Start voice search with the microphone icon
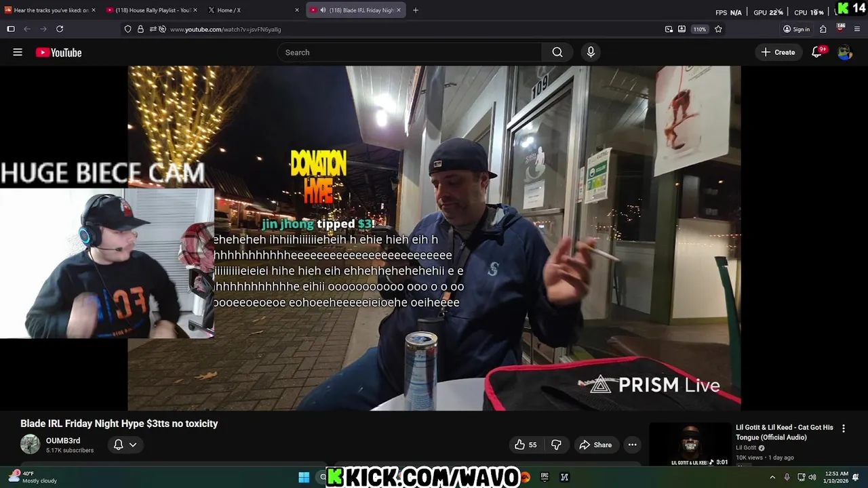Screen dimensions: 868x488 (x=591, y=52)
